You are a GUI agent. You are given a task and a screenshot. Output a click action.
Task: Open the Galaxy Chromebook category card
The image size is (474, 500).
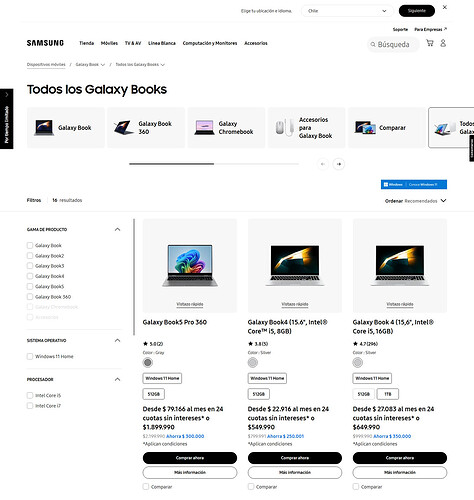tap(226, 127)
